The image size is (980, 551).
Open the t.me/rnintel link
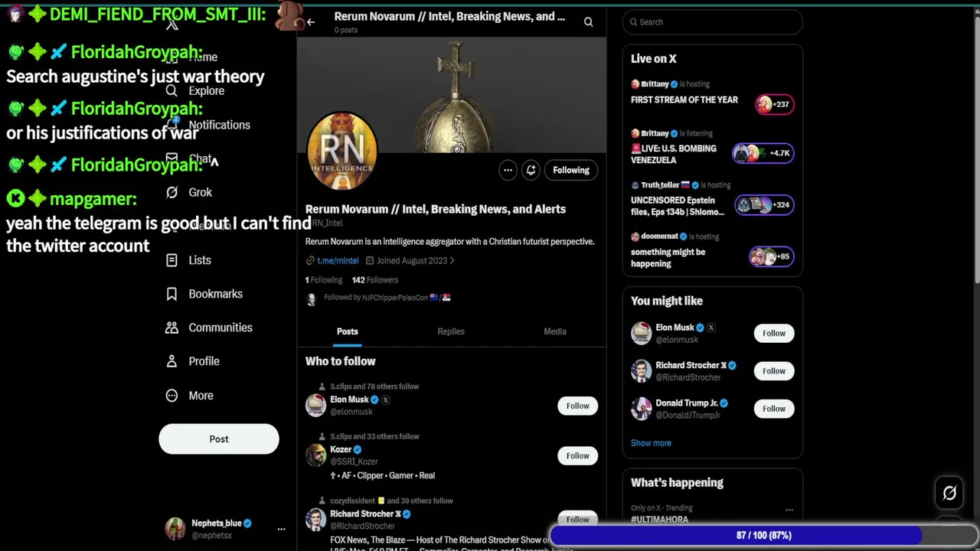(x=338, y=260)
